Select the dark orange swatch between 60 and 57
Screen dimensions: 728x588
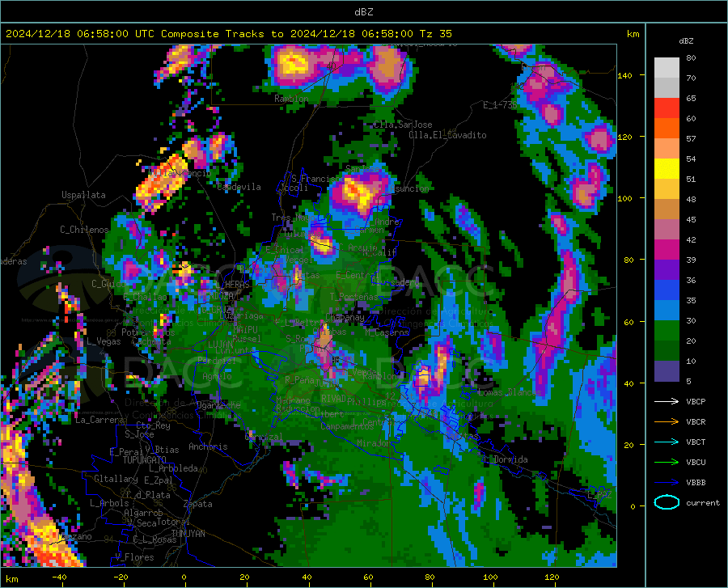[667, 129]
